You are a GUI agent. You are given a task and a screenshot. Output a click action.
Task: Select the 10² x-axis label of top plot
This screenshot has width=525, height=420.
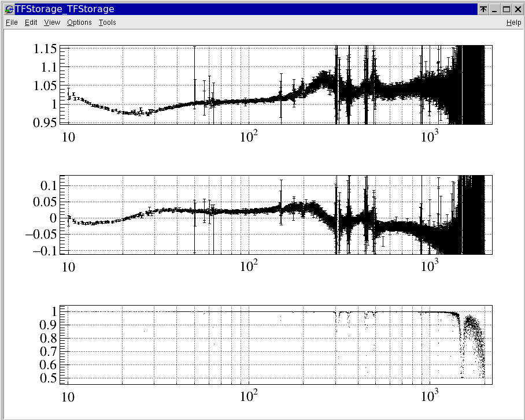249,137
